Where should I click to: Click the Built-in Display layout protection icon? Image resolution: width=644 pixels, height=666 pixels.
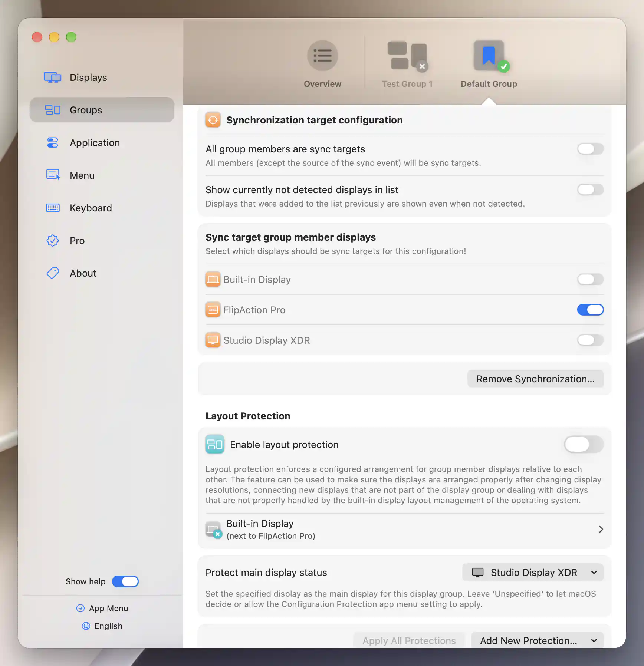point(214,530)
